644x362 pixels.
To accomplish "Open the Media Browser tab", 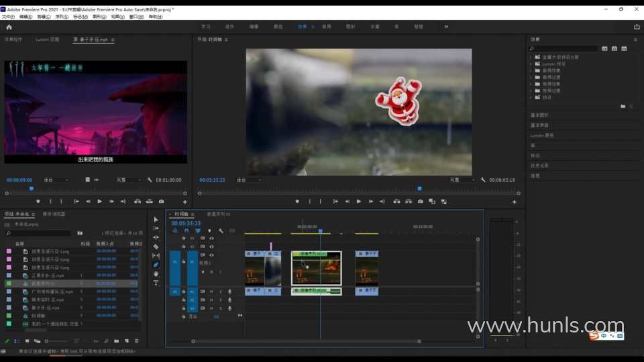I will [x=54, y=214].
